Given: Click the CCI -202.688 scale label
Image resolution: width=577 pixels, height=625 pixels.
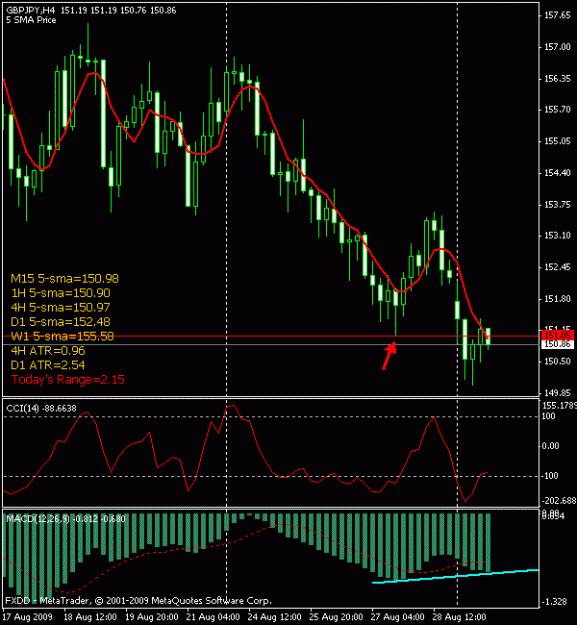Looking at the screenshot, I should click(x=559, y=501).
